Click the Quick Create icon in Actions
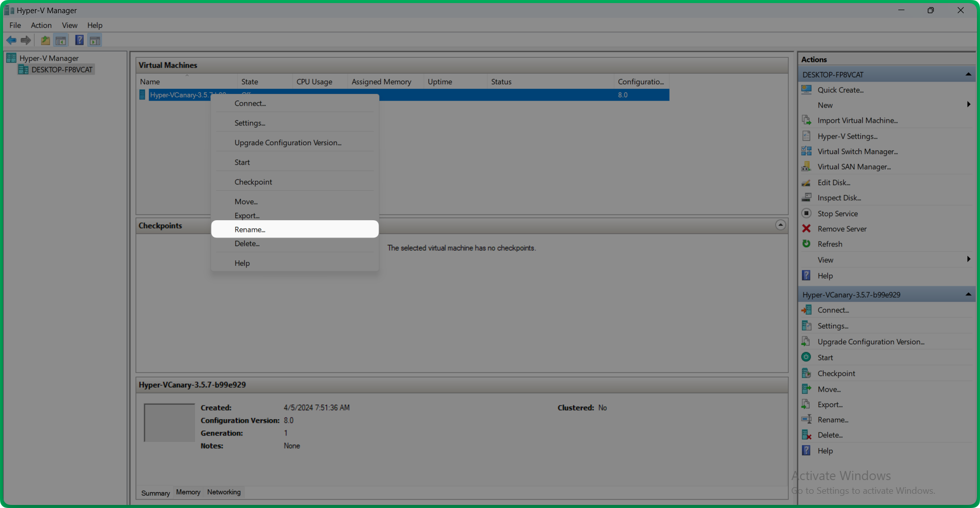The image size is (980, 508). click(x=807, y=90)
